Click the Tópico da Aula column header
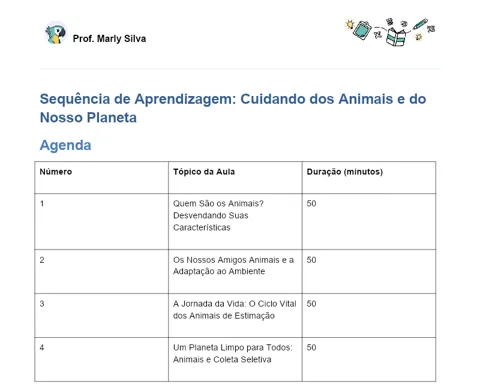The width and height of the screenshot is (480, 384). coord(235,178)
